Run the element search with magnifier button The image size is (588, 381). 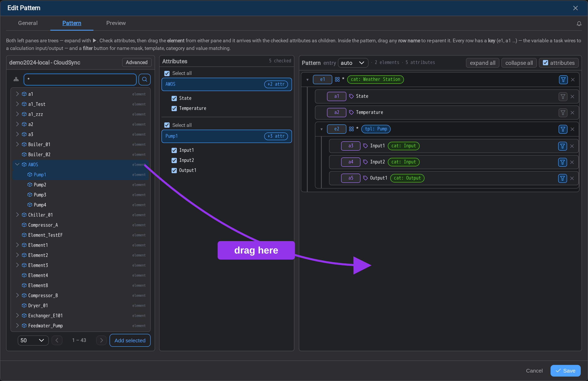pos(145,79)
